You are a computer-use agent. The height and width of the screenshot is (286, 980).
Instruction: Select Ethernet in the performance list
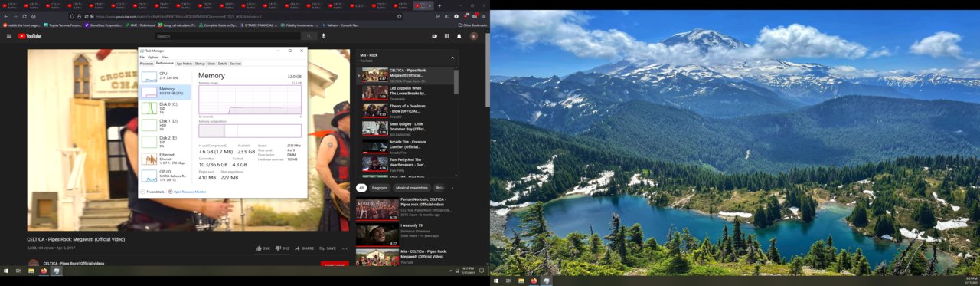click(x=165, y=159)
